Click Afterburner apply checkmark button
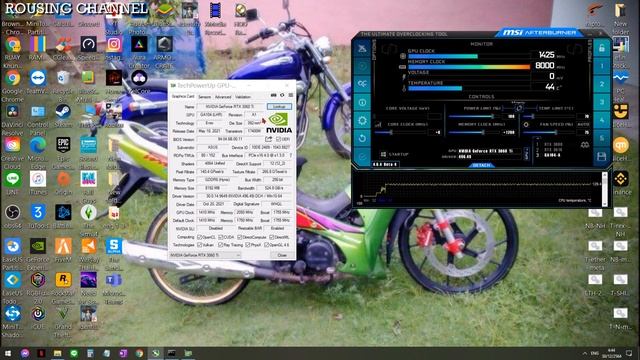 (x=362, y=156)
